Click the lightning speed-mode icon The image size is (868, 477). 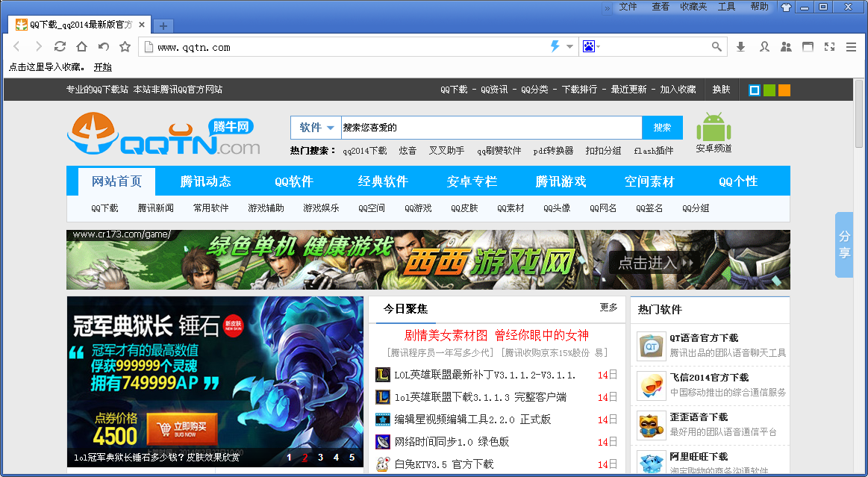tap(554, 46)
